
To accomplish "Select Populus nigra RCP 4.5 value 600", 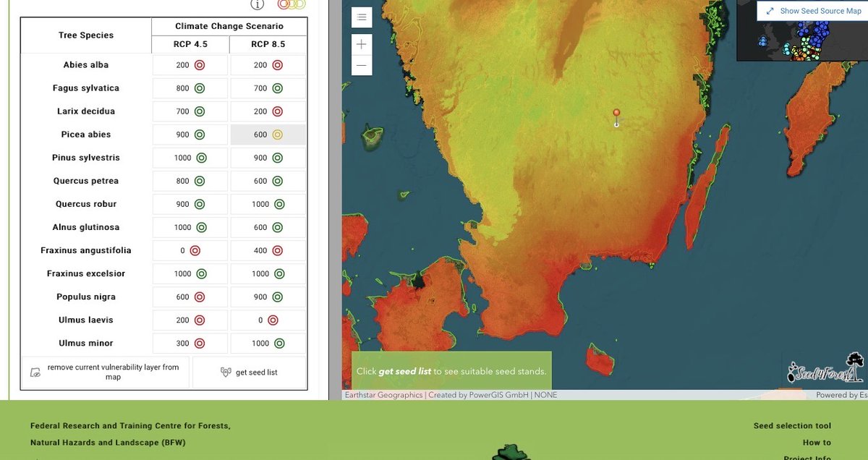I will [x=190, y=297].
